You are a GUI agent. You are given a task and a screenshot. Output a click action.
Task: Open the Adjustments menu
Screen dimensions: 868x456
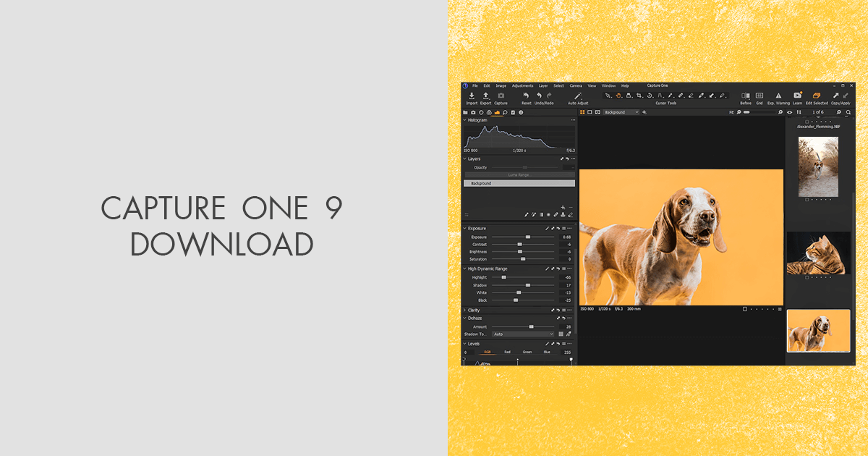click(522, 85)
